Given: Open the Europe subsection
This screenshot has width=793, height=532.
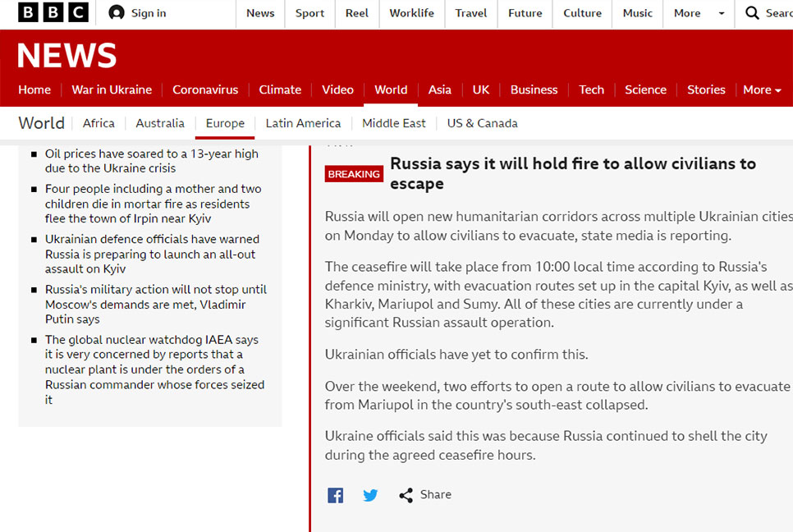Looking at the screenshot, I should 225,123.
